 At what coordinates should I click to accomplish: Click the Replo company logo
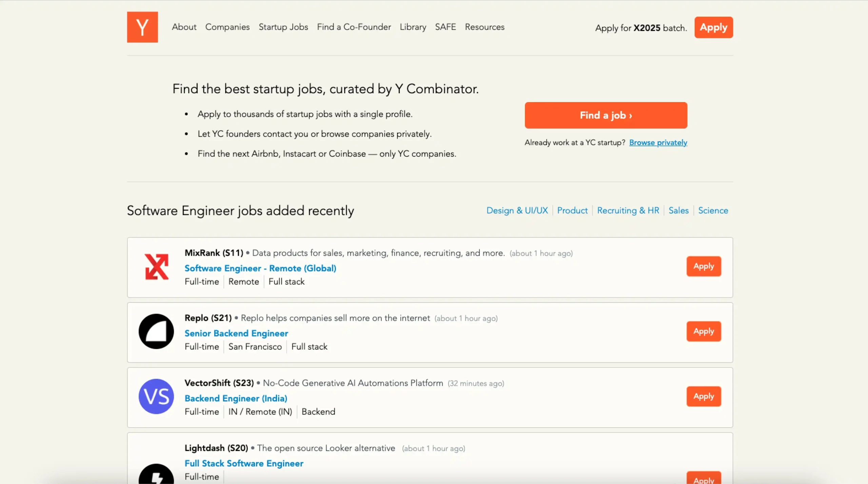[156, 331]
